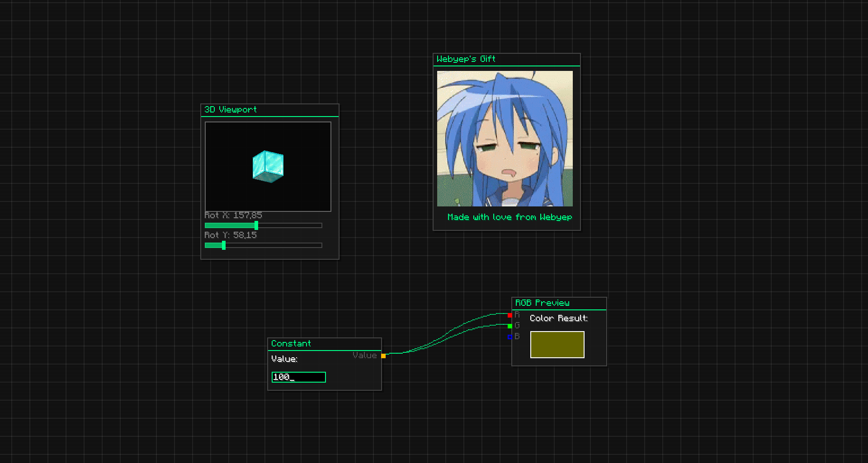The height and width of the screenshot is (463, 868).
Task: Click the olive Color Result swatch
Action: click(557, 345)
